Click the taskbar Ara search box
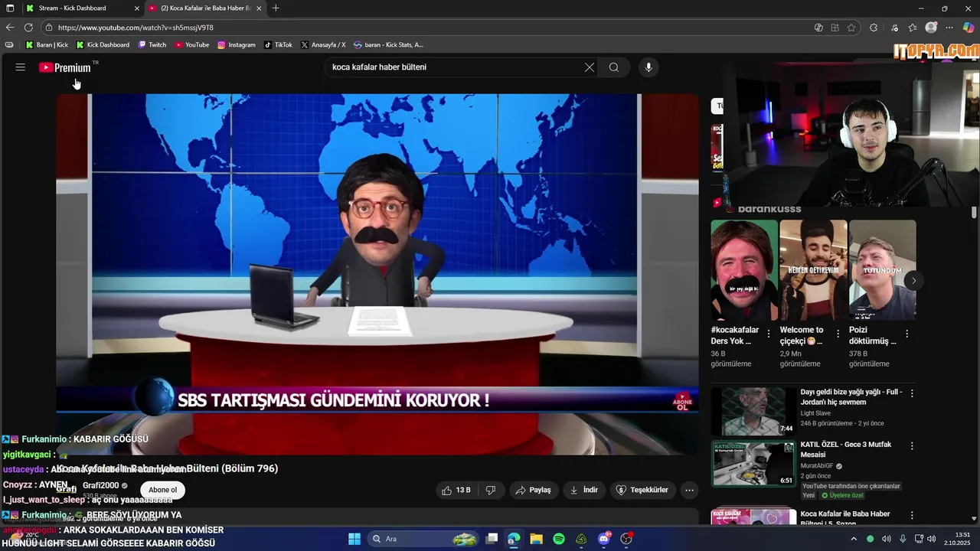The width and height of the screenshot is (980, 551). 423,539
